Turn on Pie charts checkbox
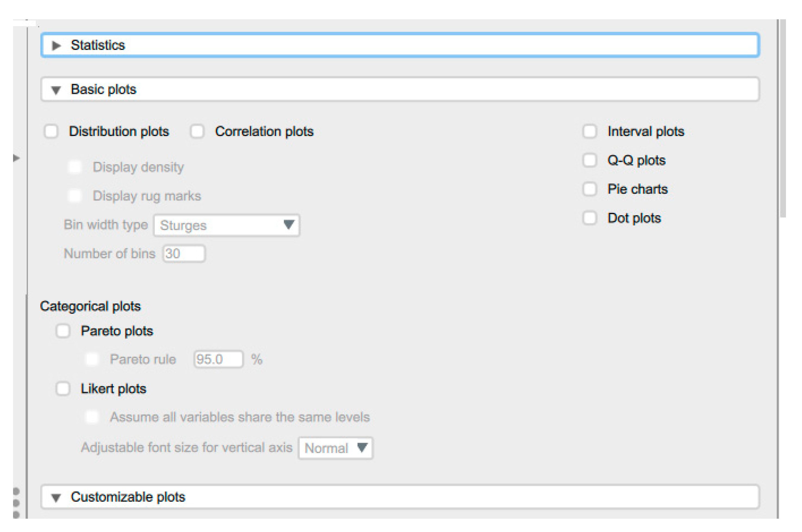The image size is (802, 532). [589, 189]
